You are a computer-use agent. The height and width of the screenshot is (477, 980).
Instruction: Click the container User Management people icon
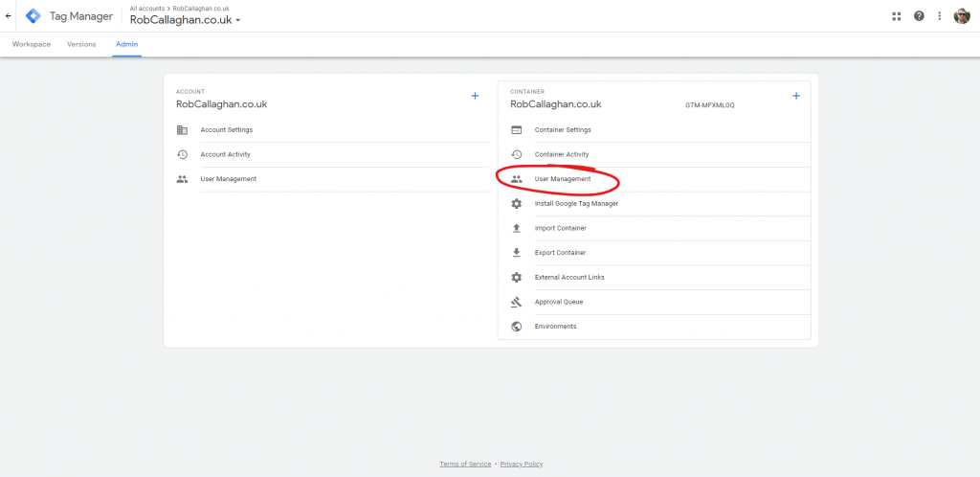coord(516,179)
